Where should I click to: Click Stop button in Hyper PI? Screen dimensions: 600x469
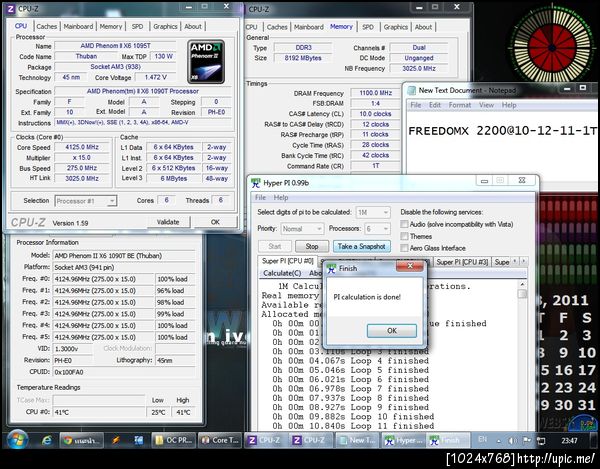[311, 246]
